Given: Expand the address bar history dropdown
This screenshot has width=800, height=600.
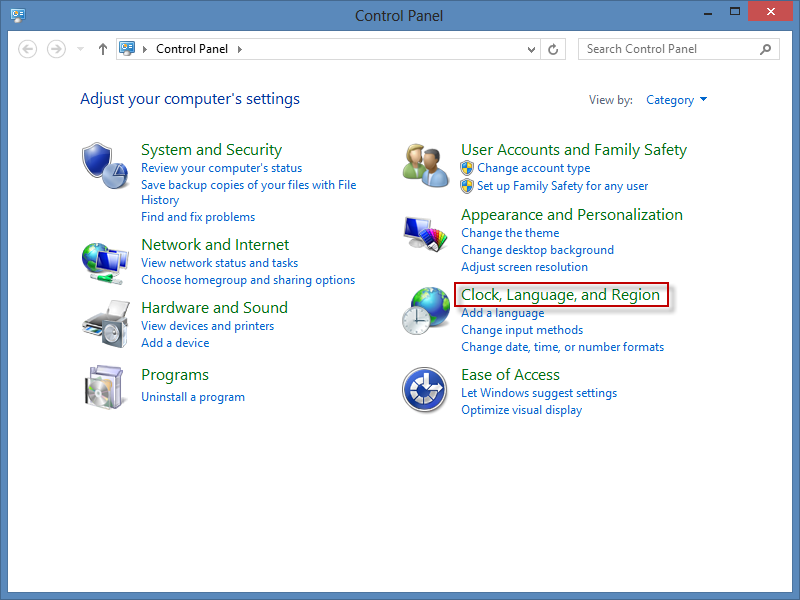Looking at the screenshot, I should (532, 49).
